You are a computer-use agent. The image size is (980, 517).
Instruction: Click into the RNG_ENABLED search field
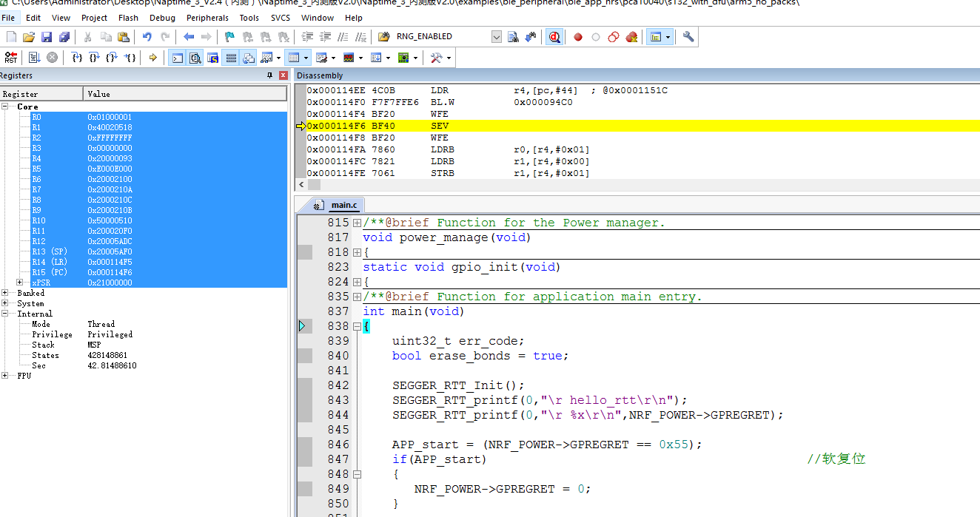[x=442, y=36]
